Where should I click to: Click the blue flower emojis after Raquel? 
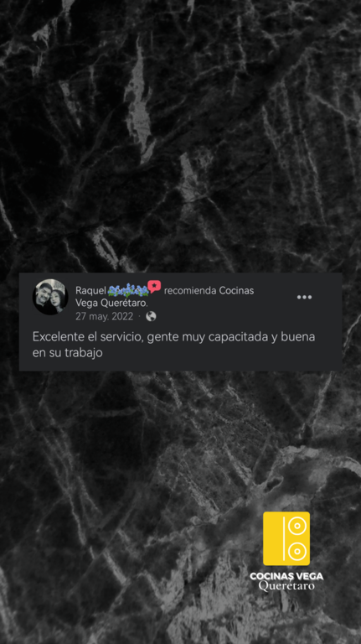[x=128, y=291]
